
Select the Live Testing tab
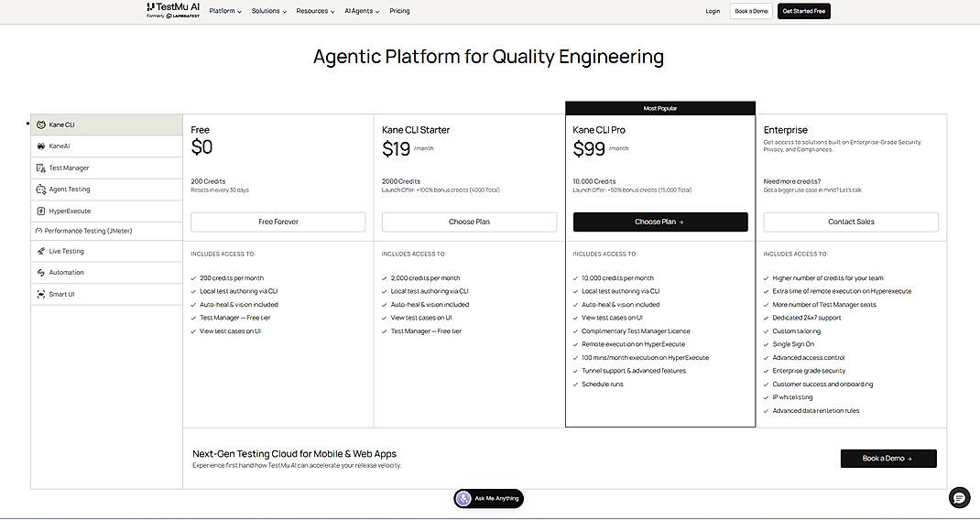(x=107, y=251)
